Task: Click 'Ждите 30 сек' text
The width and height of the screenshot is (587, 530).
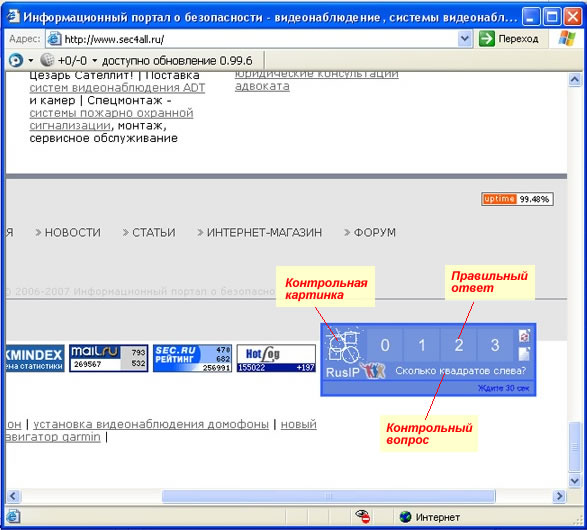Action: coord(504,388)
